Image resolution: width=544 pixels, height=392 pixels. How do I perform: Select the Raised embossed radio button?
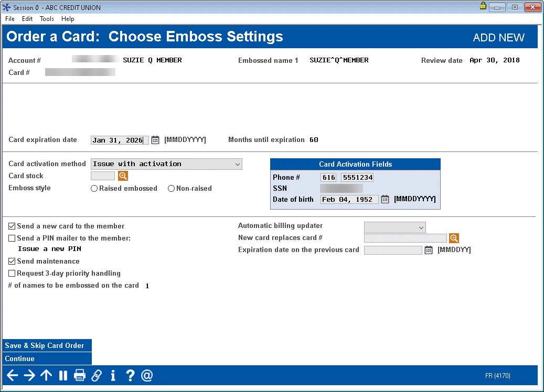point(94,188)
